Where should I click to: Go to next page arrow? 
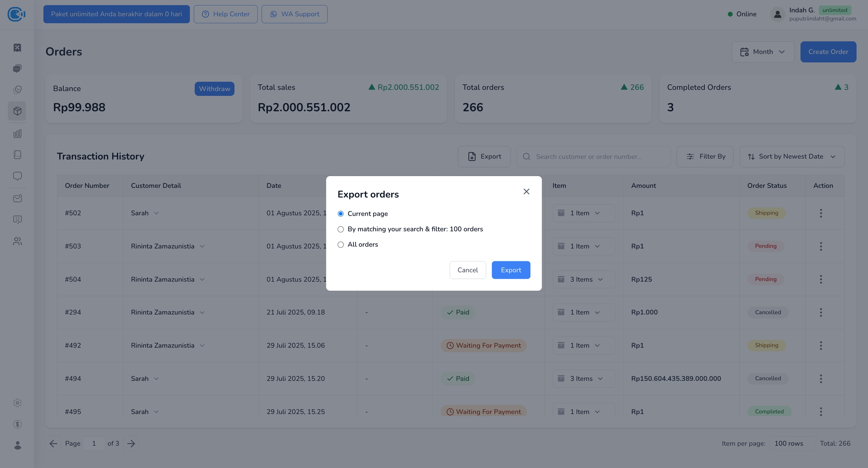(131, 443)
